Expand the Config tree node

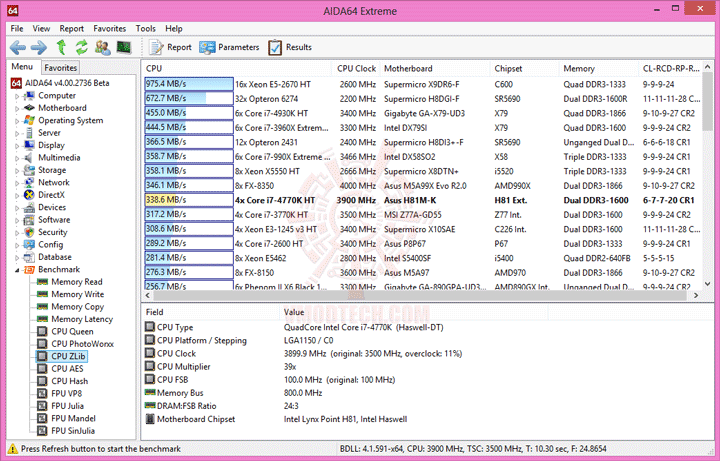tap(17, 245)
